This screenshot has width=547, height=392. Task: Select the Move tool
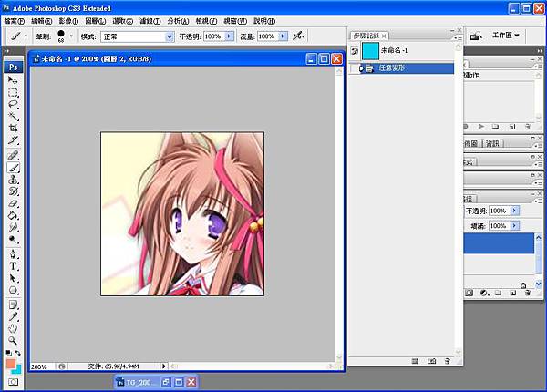coord(13,80)
